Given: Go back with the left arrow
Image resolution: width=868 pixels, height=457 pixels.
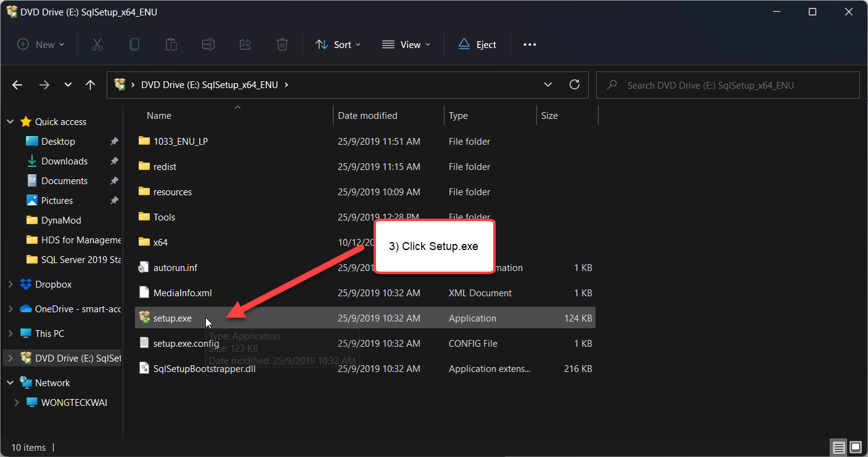Looking at the screenshot, I should pyautogui.click(x=17, y=85).
